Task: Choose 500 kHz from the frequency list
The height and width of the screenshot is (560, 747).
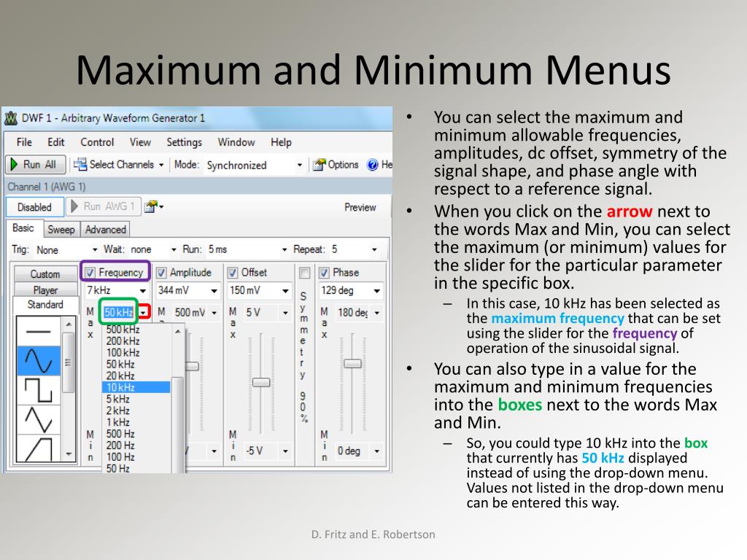Action: (136, 330)
